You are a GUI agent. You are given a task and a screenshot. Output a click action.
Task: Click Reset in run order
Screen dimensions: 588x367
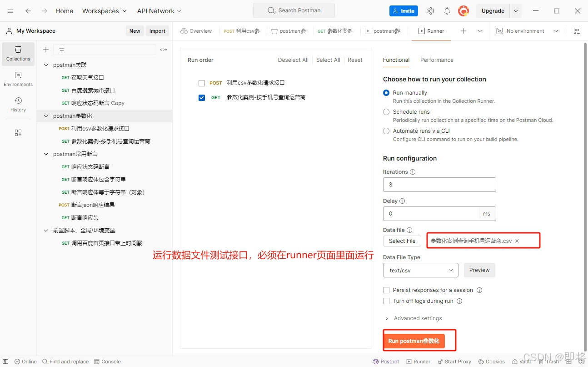[355, 60]
